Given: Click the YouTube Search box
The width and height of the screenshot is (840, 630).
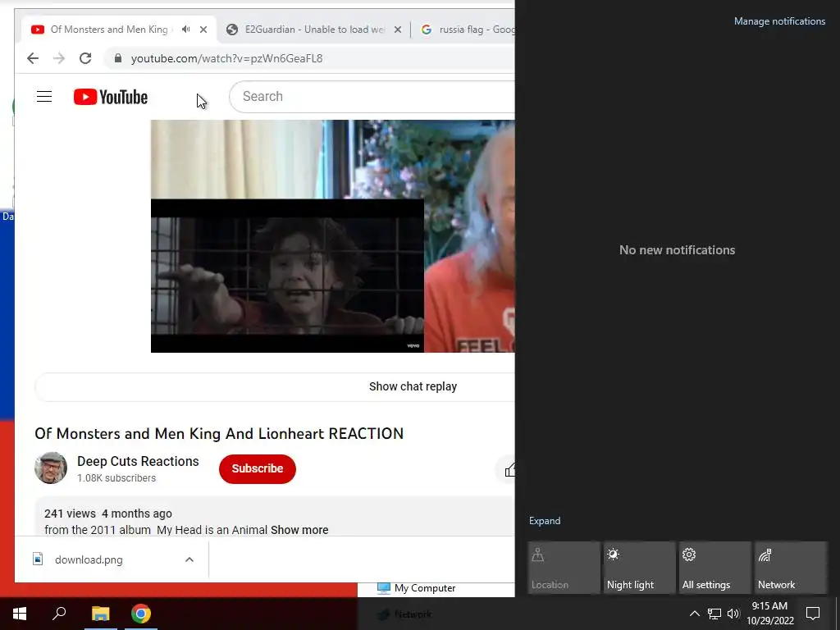Looking at the screenshot, I should click(372, 97).
